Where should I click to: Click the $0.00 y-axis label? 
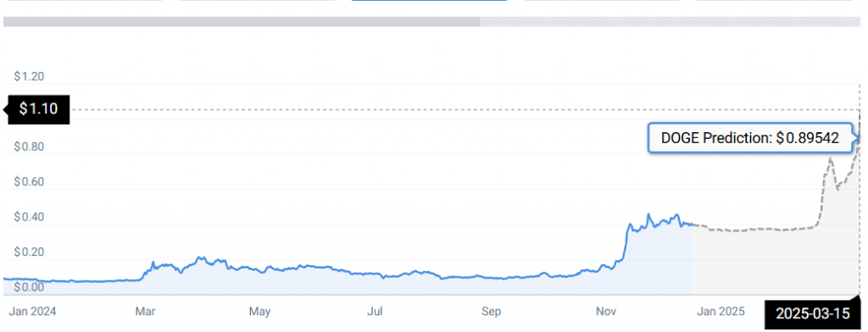(x=30, y=287)
